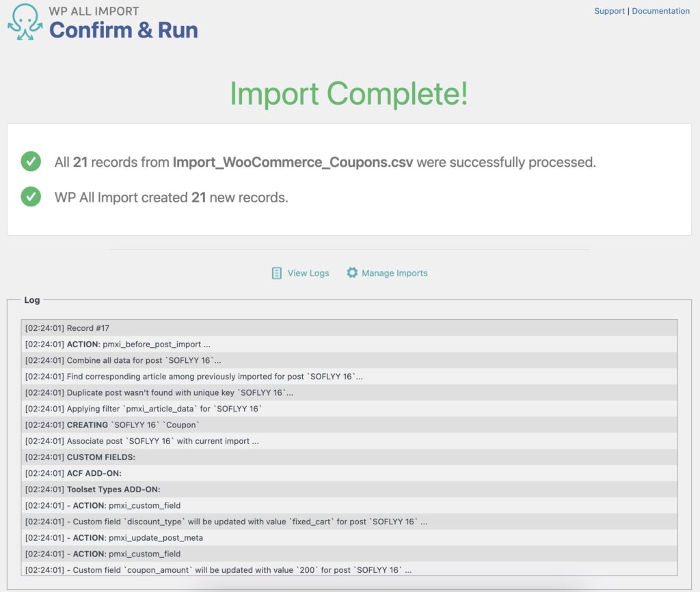Open the Documentation page
The width and height of the screenshot is (700, 592).
click(660, 10)
